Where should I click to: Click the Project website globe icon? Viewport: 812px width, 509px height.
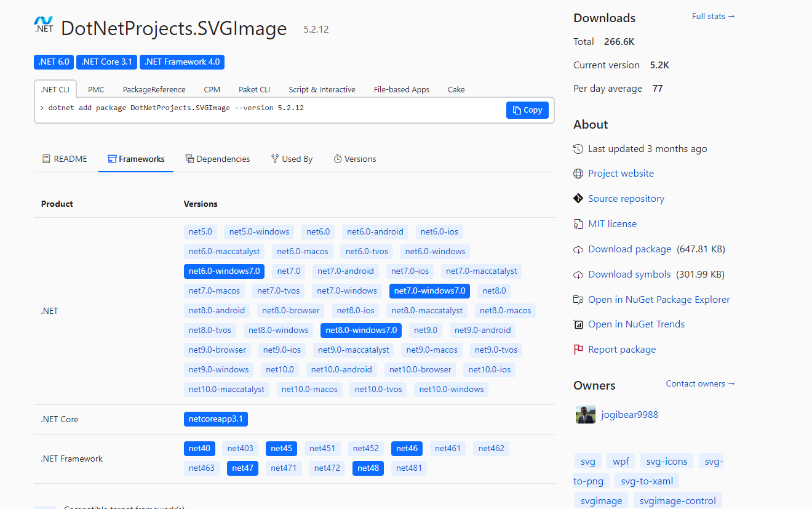[x=578, y=174]
